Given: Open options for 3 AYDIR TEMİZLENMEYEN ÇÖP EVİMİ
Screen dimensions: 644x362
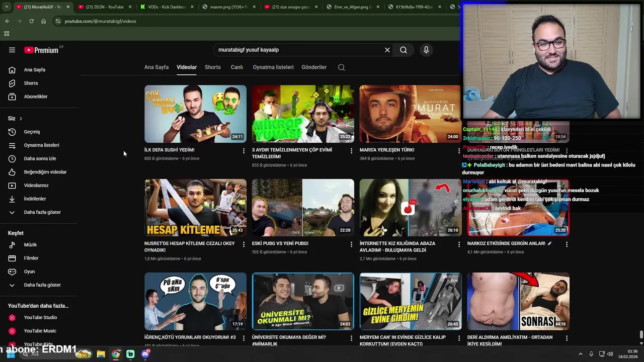Looking at the screenshot, I should (352, 151).
